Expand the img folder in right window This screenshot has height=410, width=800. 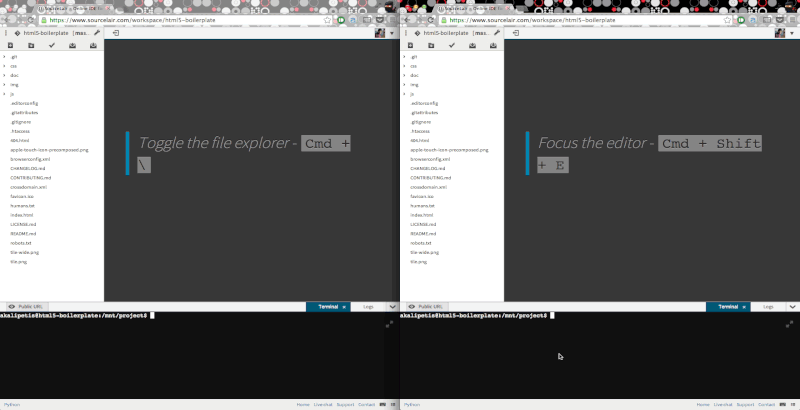tap(404, 85)
